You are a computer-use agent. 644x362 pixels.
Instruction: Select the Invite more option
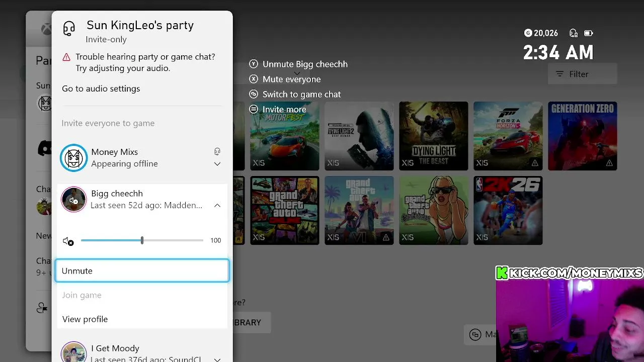(277, 109)
